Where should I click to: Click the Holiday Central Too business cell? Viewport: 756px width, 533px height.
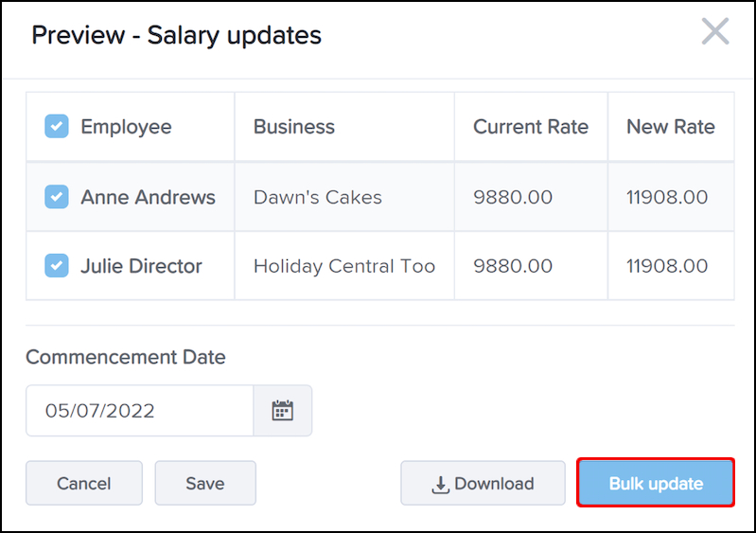344,266
